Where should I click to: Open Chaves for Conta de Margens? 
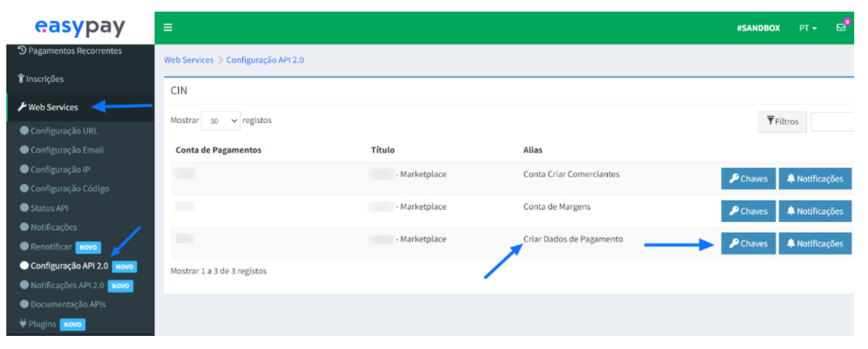(x=748, y=212)
